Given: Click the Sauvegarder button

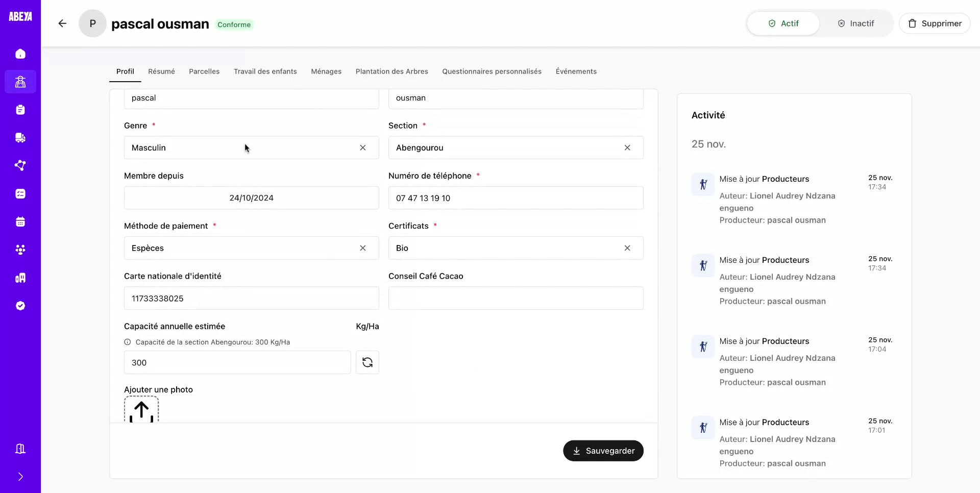Looking at the screenshot, I should pos(603,451).
